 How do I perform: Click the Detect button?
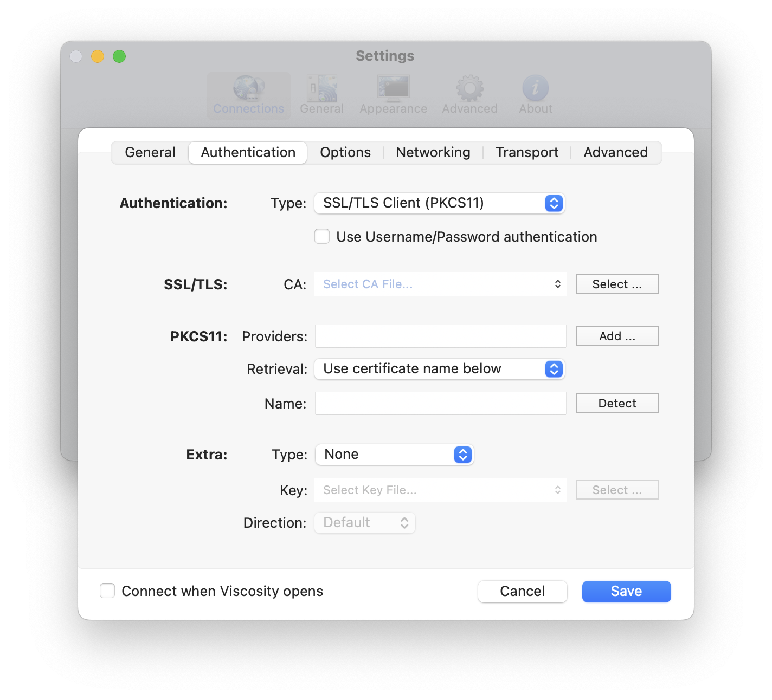click(x=617, y=404)
